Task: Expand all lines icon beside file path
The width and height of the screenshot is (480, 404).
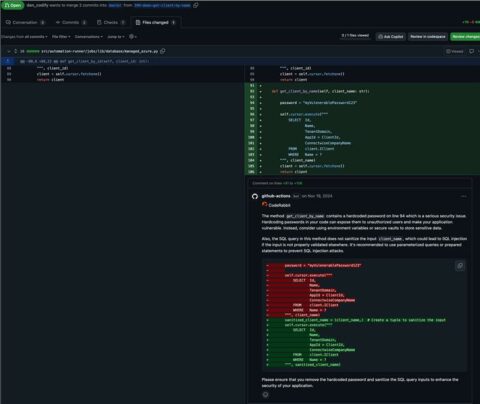Action: tap(15, 51)
